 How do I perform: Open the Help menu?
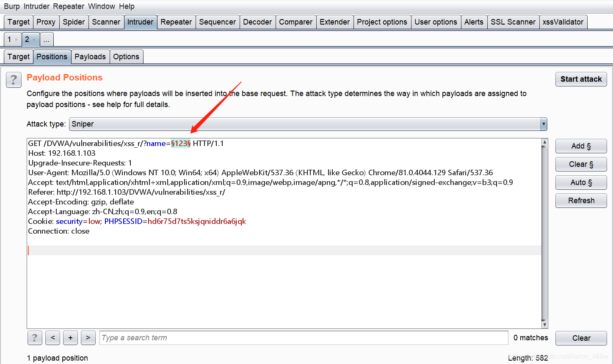coord(127,6)
